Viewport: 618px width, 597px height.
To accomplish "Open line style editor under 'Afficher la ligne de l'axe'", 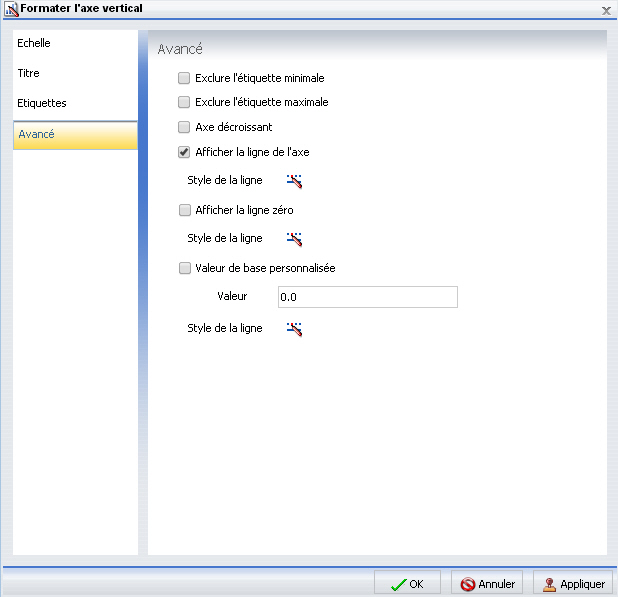I will [294, 181].
